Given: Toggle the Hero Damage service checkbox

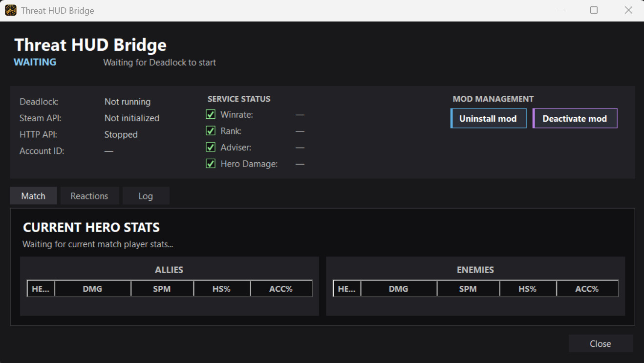Looking at the screenshot, I should click(211, 164).
